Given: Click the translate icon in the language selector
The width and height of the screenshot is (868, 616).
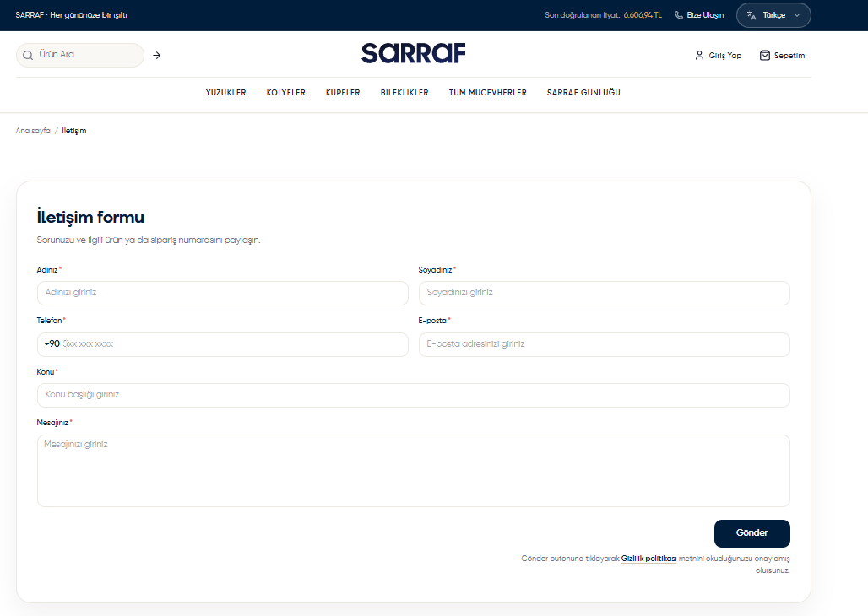Looking at the screenshot, I should 751,15.
